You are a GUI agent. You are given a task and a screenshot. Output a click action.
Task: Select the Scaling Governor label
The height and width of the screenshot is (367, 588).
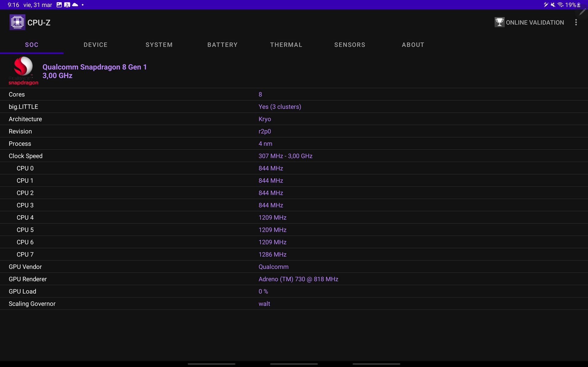(32, 304)
